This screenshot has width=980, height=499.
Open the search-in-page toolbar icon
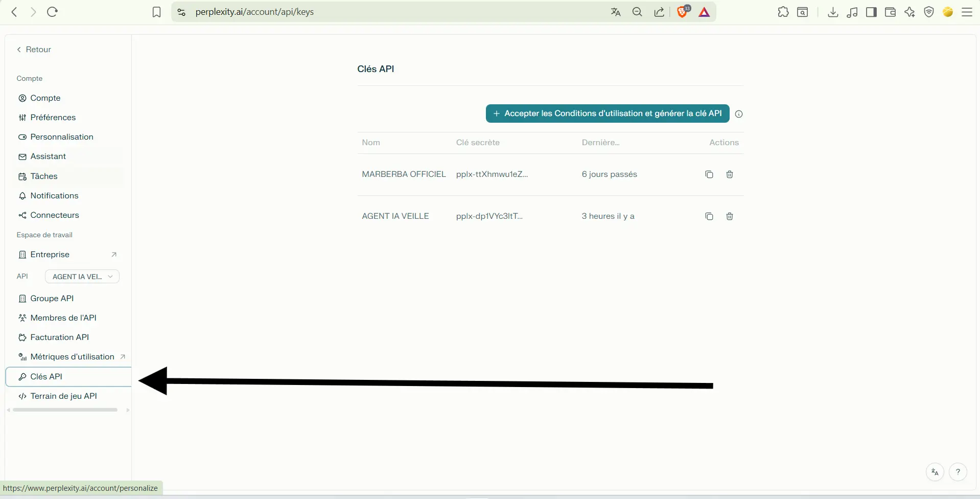(803, 12)
